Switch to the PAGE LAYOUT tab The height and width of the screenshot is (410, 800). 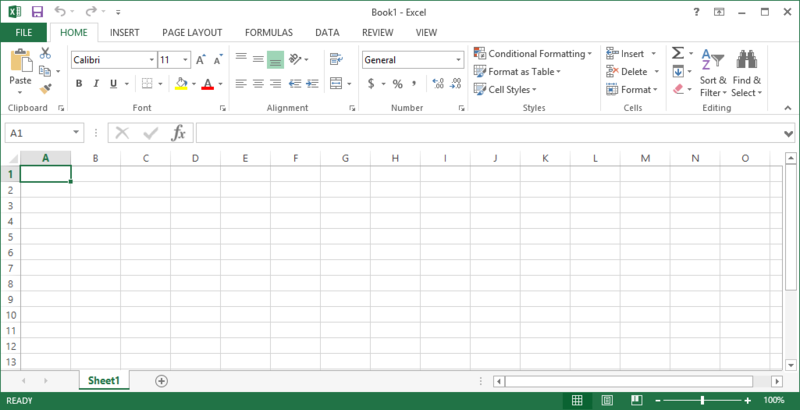(192, 33)
